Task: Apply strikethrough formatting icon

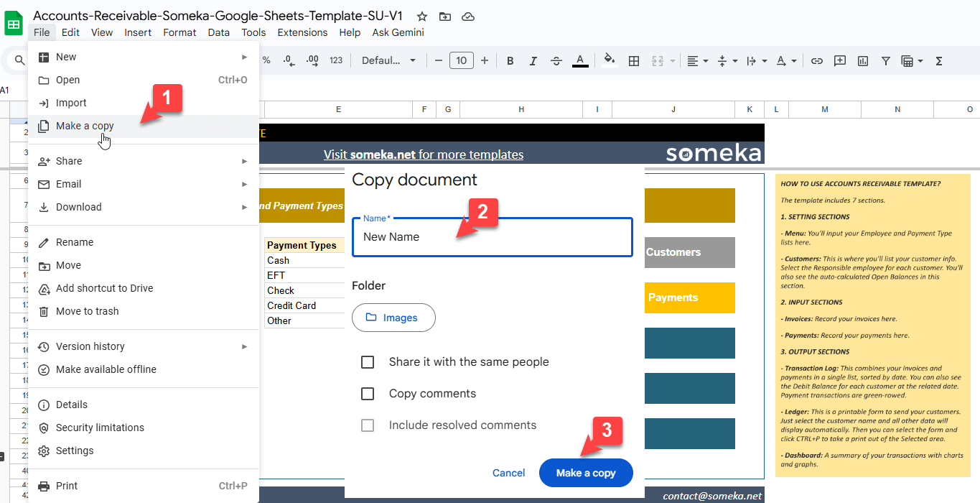Action: coord(556,60)
